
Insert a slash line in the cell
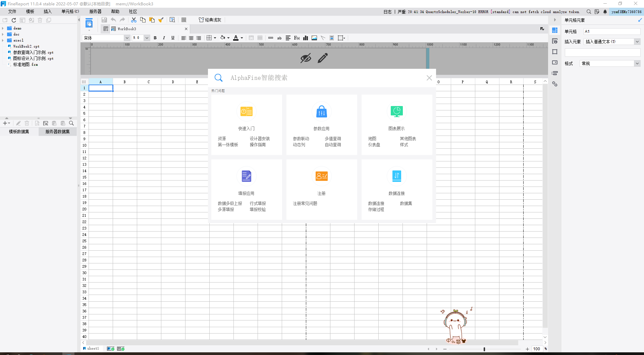pyautogui.click(x=323, y=38)
